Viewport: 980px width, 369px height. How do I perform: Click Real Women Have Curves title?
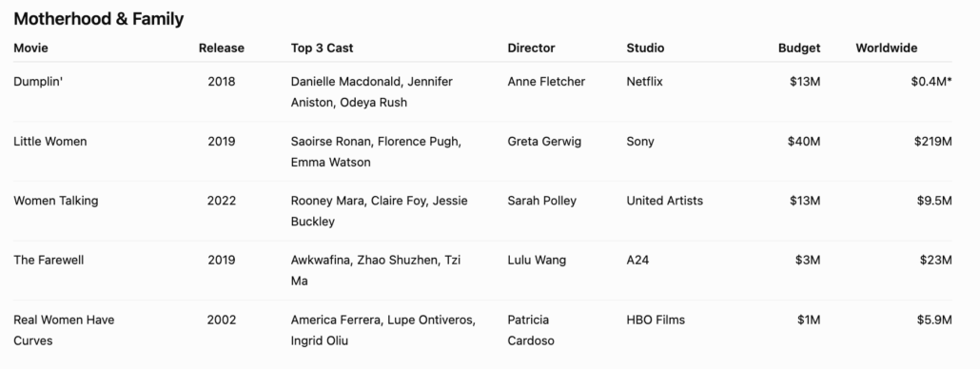point(64,330)
